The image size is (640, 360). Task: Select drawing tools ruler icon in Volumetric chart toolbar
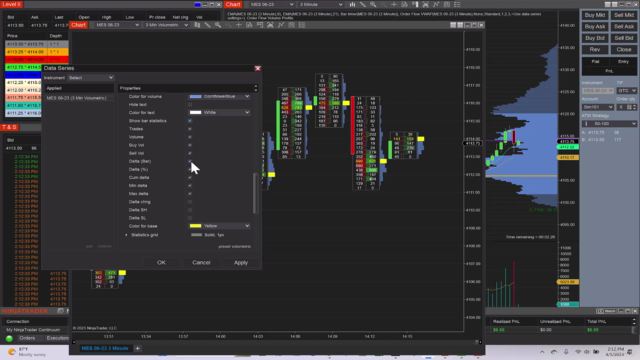[207, 25]
